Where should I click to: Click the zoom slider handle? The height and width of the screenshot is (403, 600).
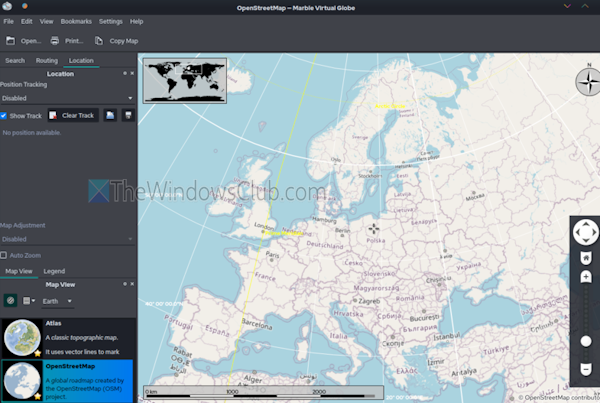click(586, 341)
